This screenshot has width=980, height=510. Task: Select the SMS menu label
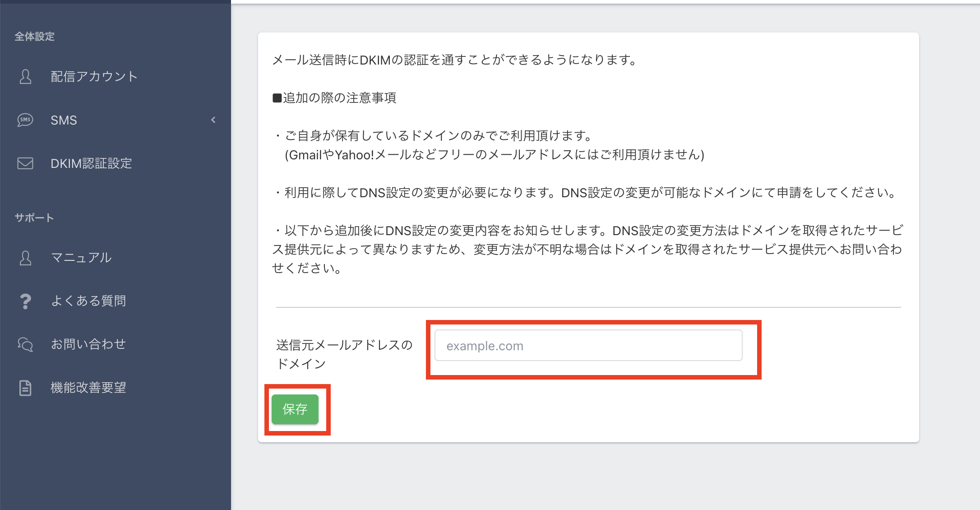click(64, 120)
